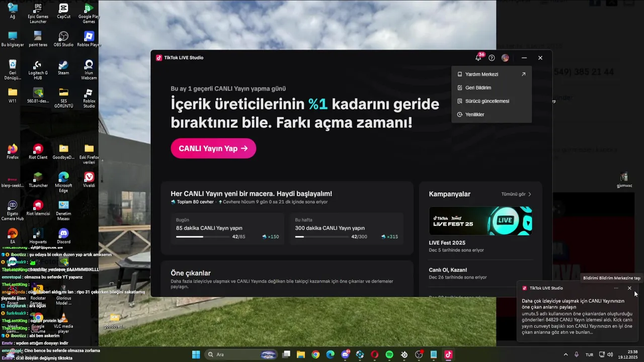
Task: Choose Sürücü güncellemesi in the menu
Action: [x=491, y=101]
